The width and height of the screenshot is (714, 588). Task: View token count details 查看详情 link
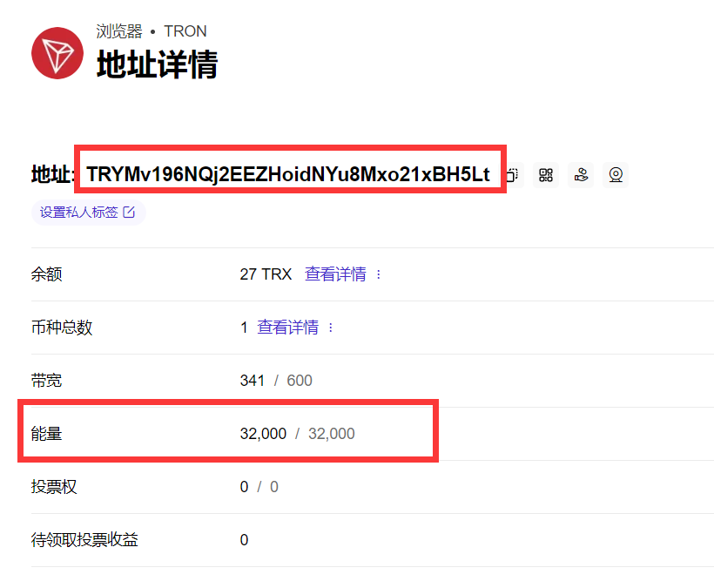(x=288, y=328)
